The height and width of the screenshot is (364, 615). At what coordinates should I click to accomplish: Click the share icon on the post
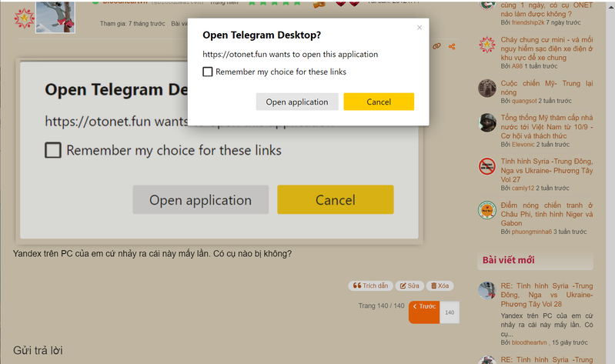(452, 47)
